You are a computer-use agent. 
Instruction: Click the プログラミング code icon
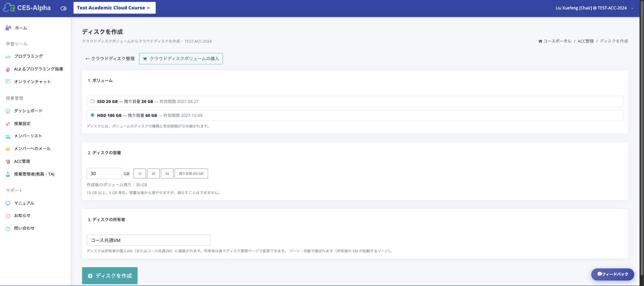[8, 57]
